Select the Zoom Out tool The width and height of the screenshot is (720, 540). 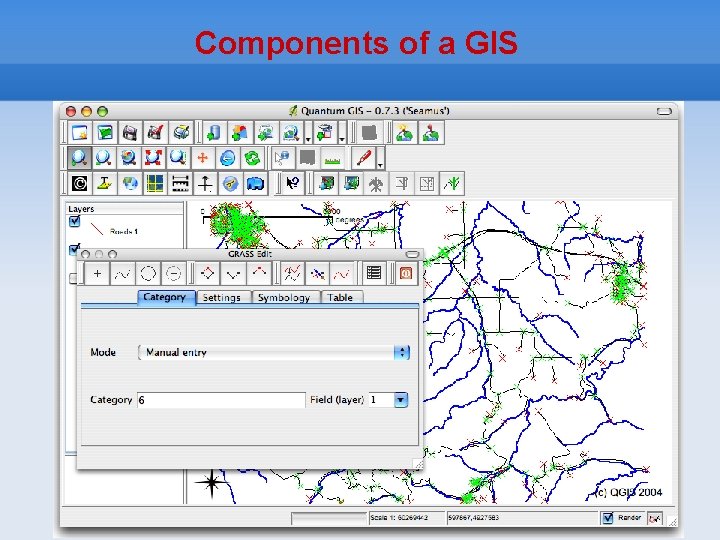pos(104,158)
